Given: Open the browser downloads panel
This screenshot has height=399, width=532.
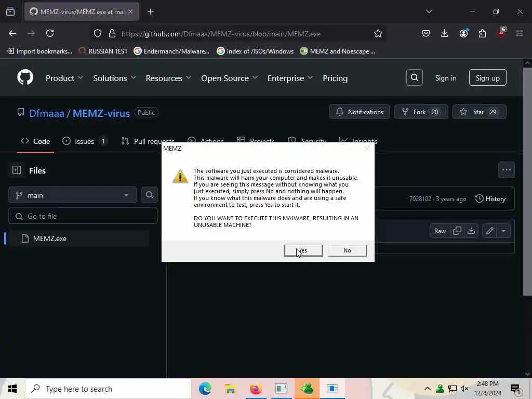Looking at the screenshot, I should coord(445,33).
